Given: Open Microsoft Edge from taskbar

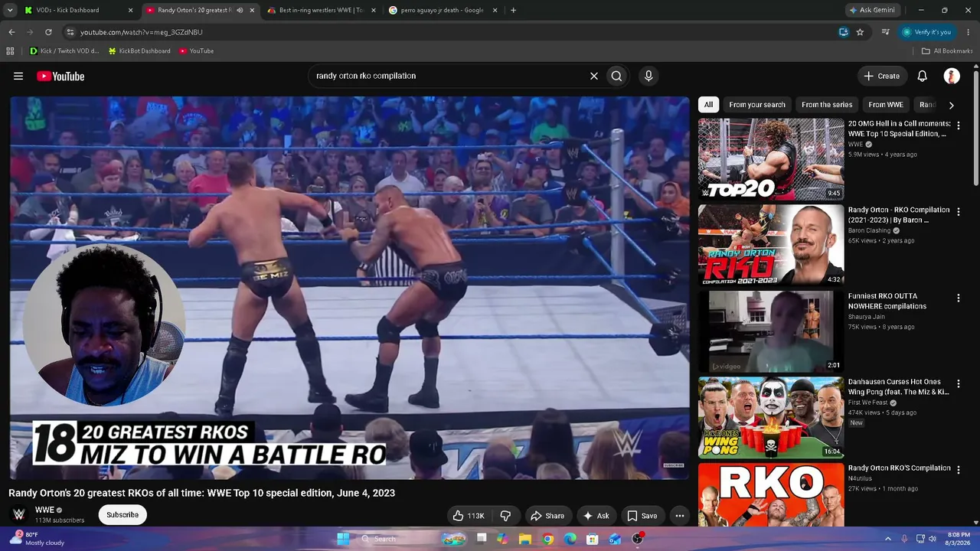Looking at the screenshot, I should [x=570, y=539].
